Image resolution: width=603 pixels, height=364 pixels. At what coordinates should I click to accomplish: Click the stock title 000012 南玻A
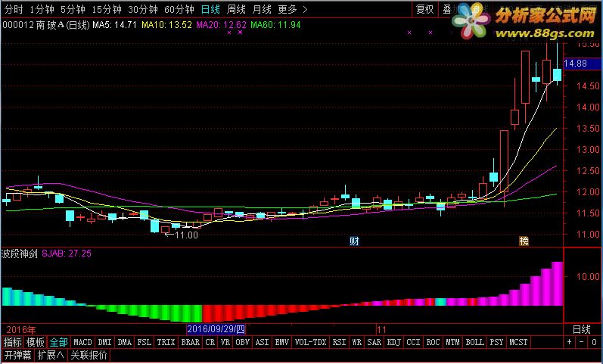[x=46, y=25]
